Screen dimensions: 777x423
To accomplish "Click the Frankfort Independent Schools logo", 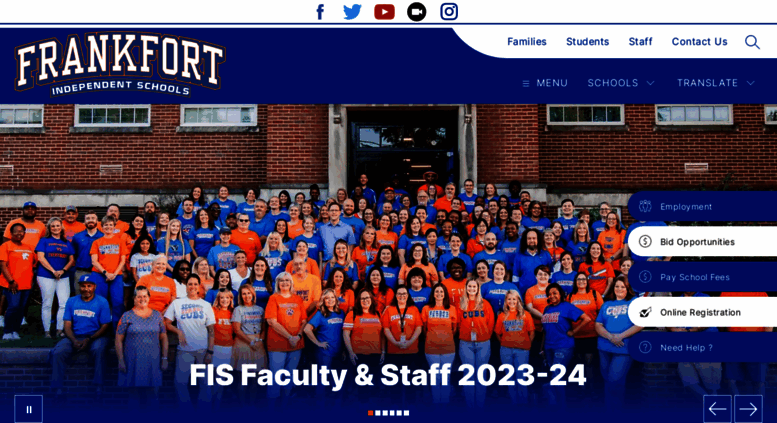I will pyautogui.click(x=120, y=65).
